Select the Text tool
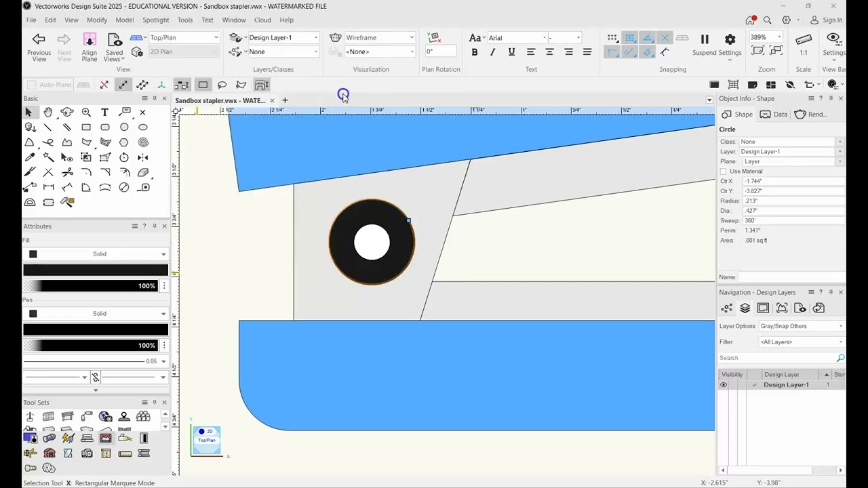The width and height of the screenshot is (868, 488). point(105,113)
